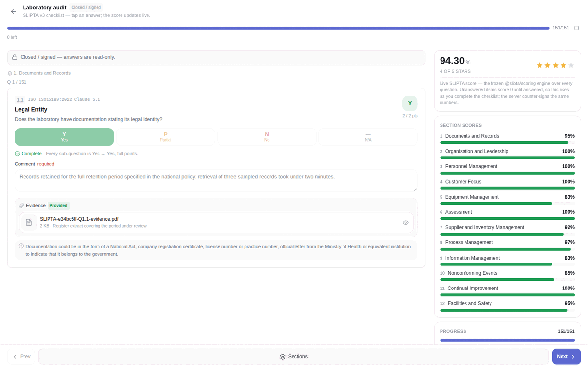Click the bar in the Progress panel
The height and width of the screenshot is (368, 588).
pyautogui.click(x=507, y=340)
